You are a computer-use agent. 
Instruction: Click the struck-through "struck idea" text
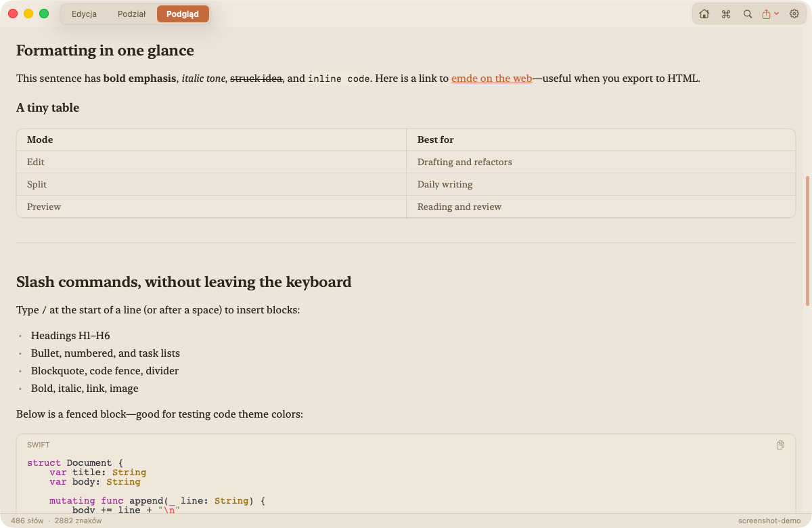[x=256, y=78]
